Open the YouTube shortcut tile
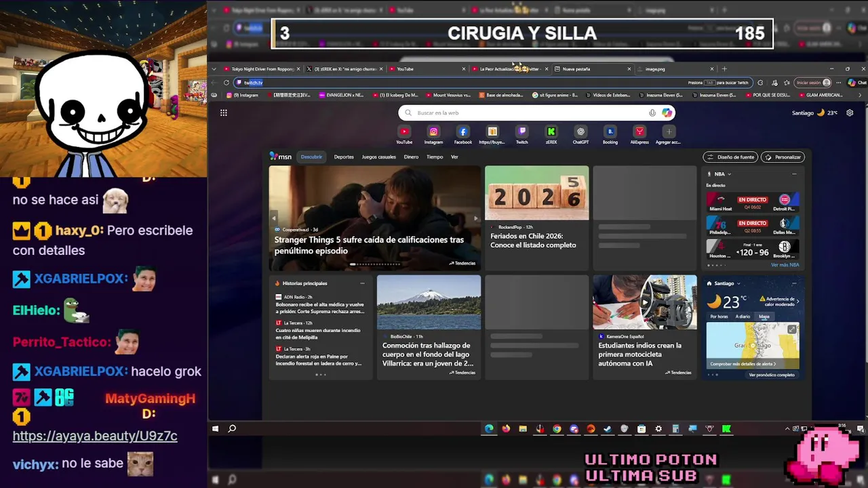 (404, 135)
